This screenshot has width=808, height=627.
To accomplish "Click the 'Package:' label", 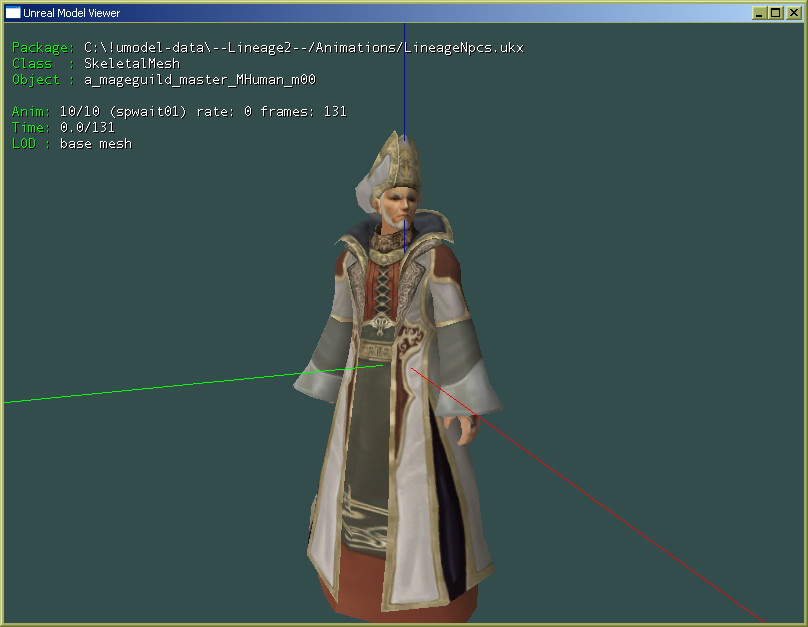I will click(43, 48).
